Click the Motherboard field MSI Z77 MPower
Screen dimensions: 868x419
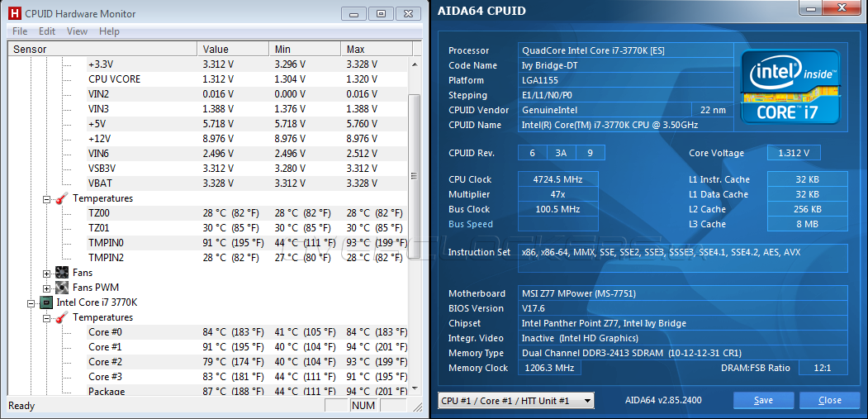tap(682, 293)
